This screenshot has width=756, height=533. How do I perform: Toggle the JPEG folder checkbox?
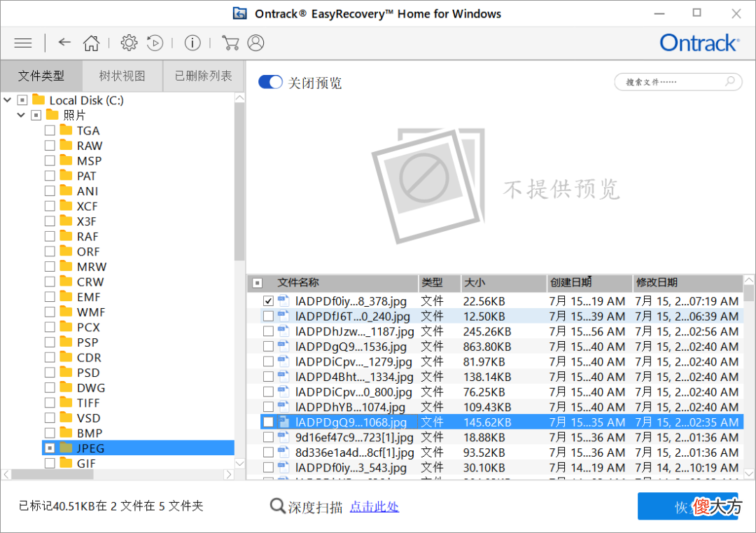[50, 448]
